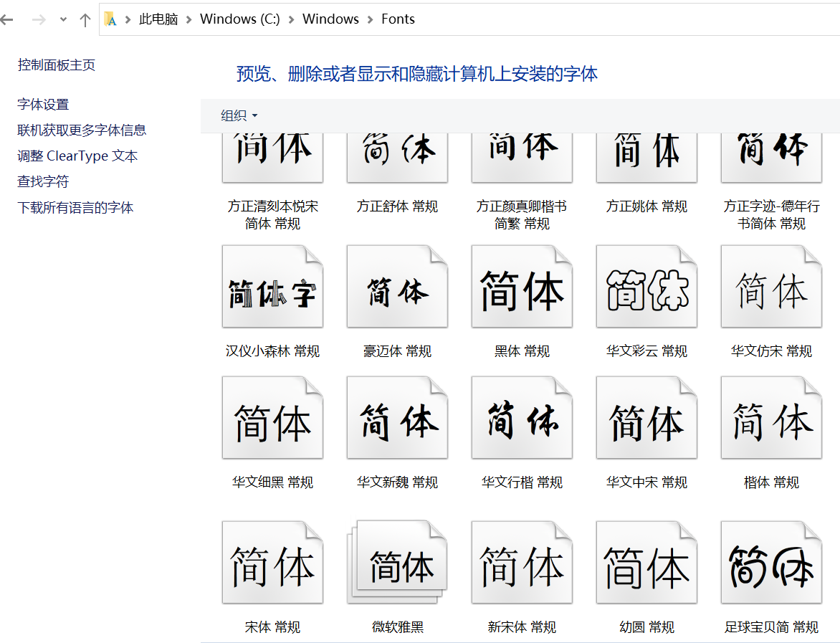Click the Fonts breadcrumb

(x=398, y=19)
